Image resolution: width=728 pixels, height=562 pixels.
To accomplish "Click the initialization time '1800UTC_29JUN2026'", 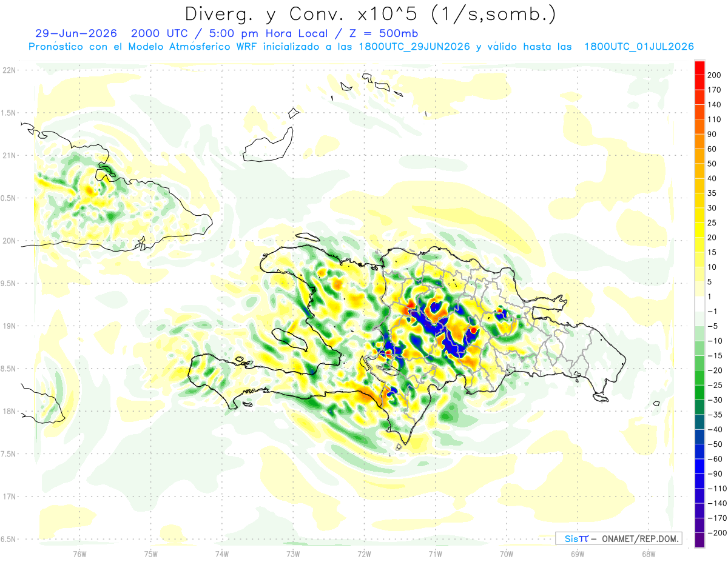I will [414, 47].
